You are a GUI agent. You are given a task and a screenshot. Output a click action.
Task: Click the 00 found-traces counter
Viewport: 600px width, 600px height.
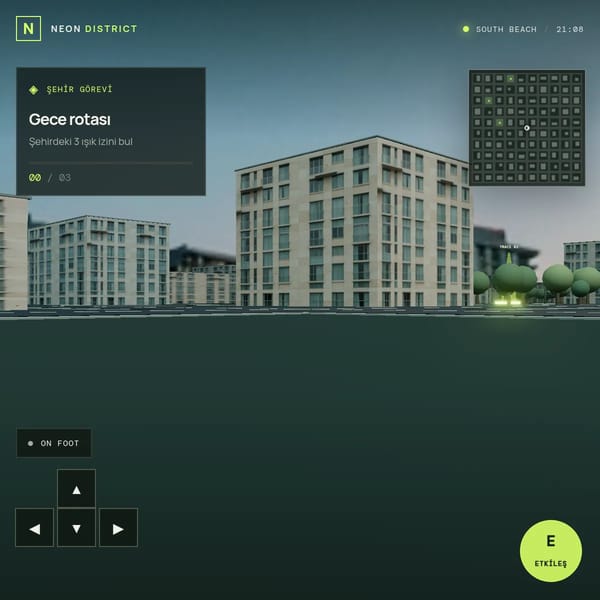pos(35,178)
